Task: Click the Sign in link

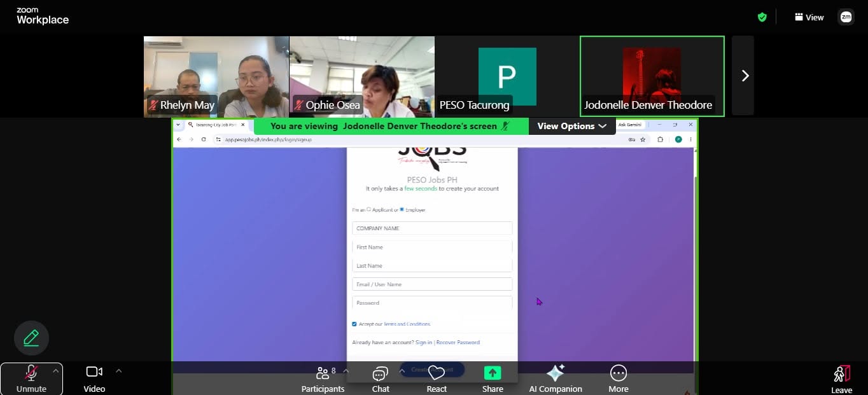Action: coord(424,342)
